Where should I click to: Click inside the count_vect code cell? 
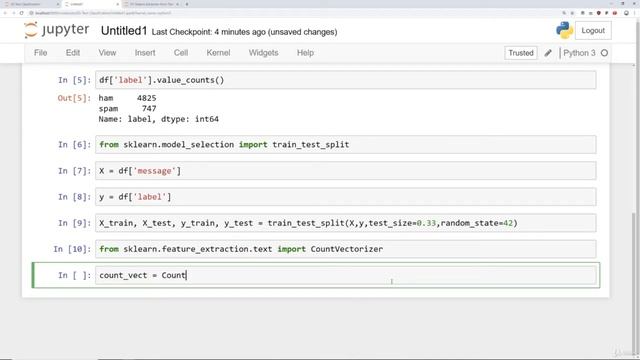click(x=345, y=275)
